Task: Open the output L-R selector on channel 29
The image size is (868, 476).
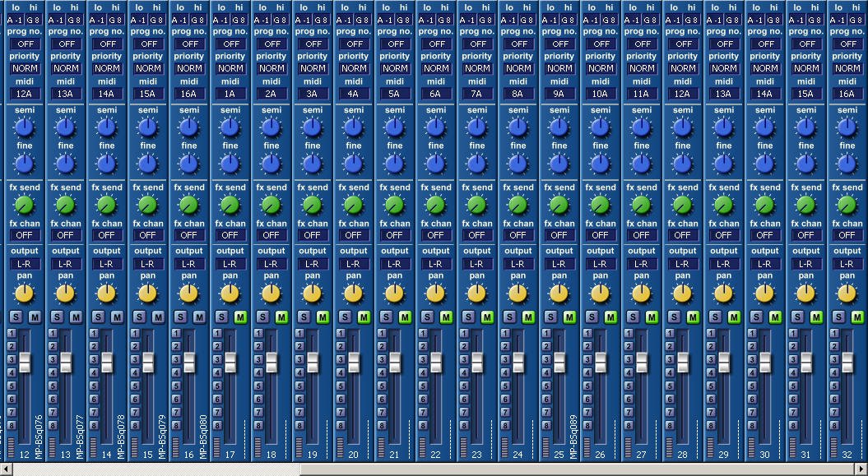Action: pyautogui.click(x=723, y=264)
